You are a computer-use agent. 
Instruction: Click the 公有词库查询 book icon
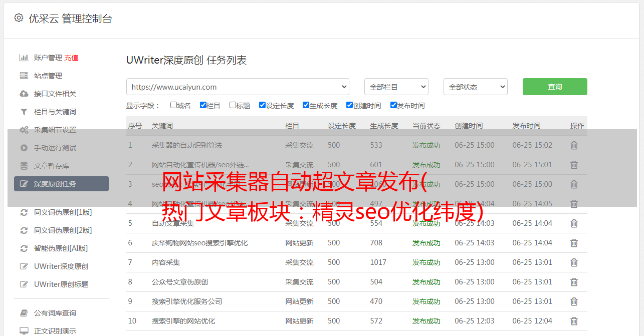24,313
